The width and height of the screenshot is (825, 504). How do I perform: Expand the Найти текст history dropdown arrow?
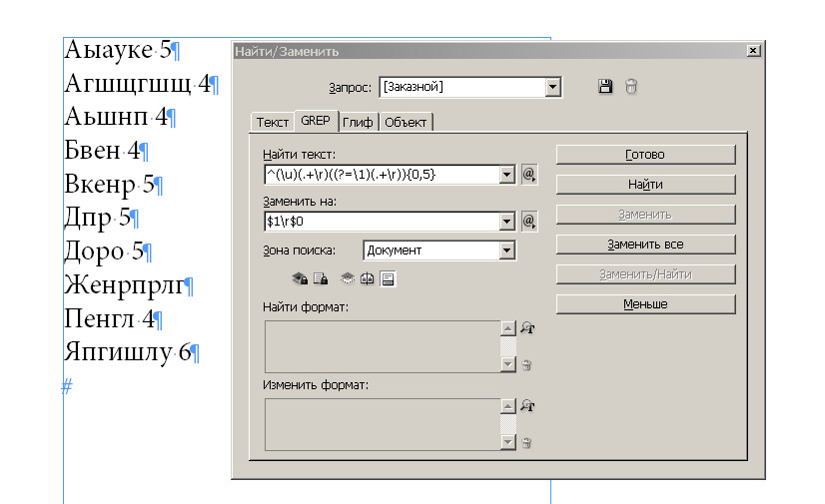(x=506, y=175)
